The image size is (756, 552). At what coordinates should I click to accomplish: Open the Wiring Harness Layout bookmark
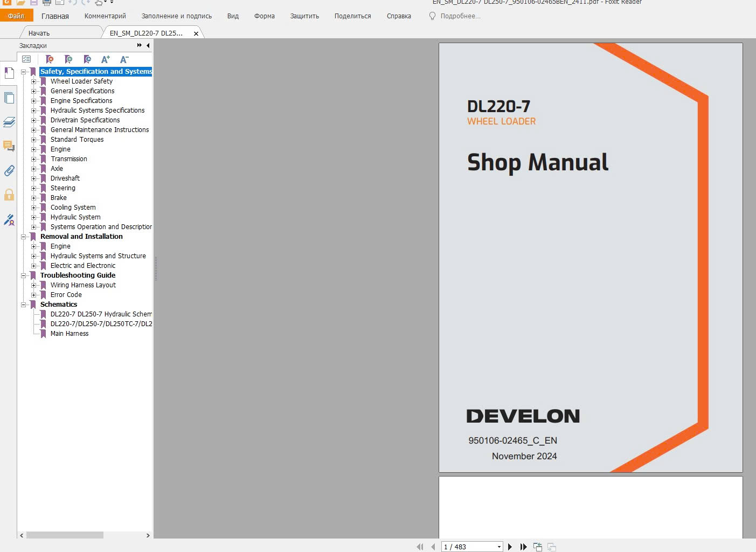click(x=83, y=285)
